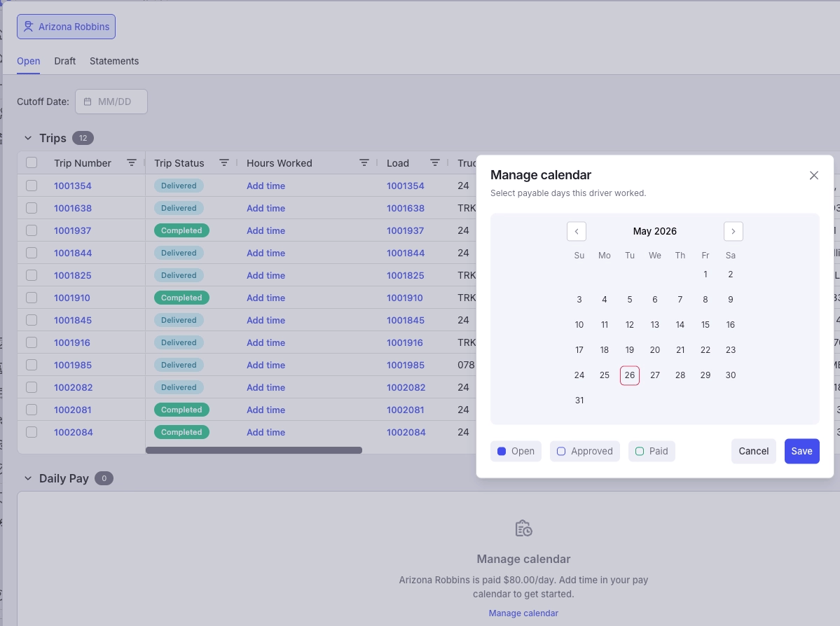840x626 pixels.
Task: Collapse the Daily Pay section
Action: 28,479
